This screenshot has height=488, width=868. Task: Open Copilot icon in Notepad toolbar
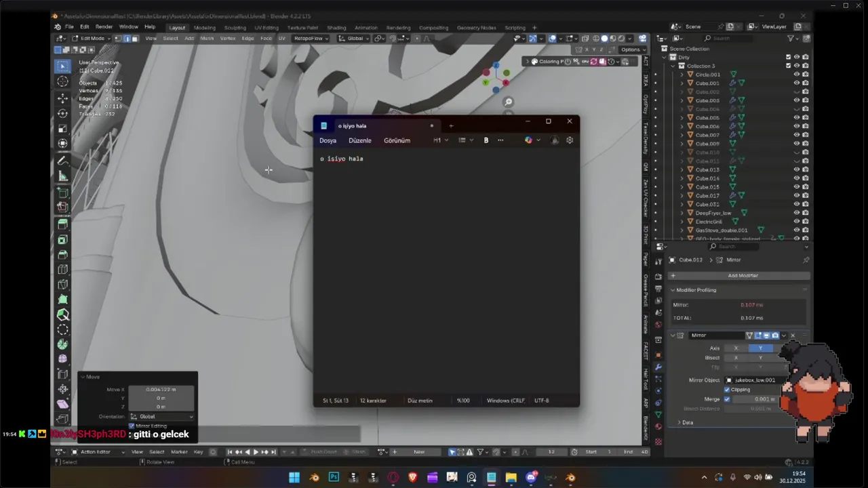529,140
